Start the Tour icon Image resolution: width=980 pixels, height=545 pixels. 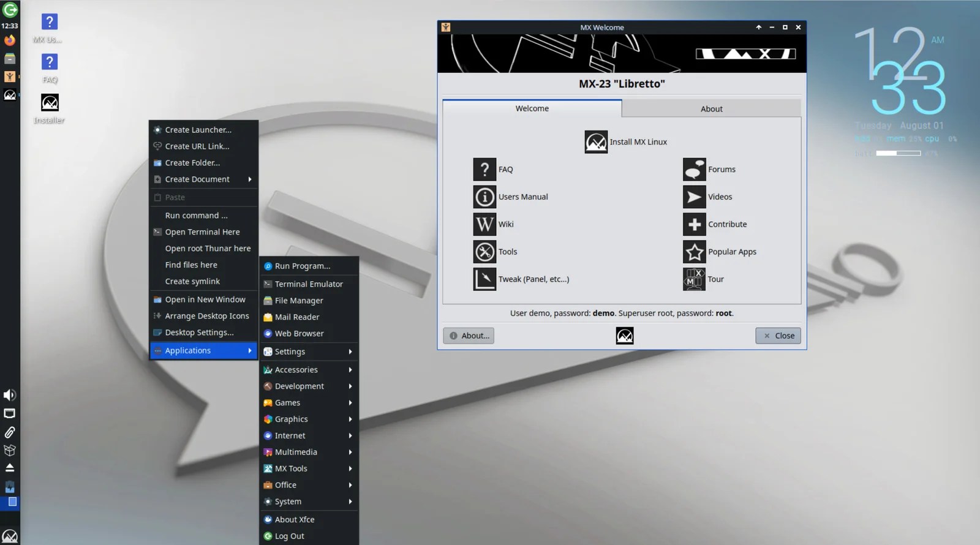click(695, 279)
